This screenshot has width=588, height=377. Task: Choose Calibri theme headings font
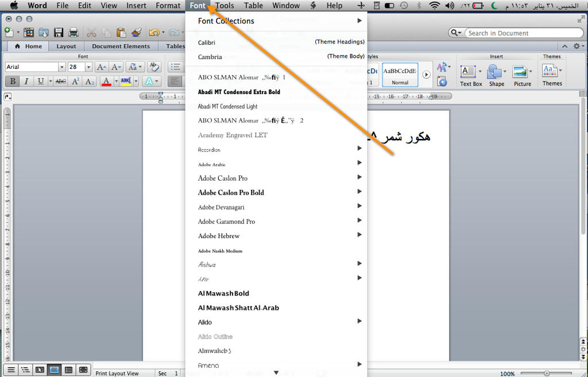point(276,42)
